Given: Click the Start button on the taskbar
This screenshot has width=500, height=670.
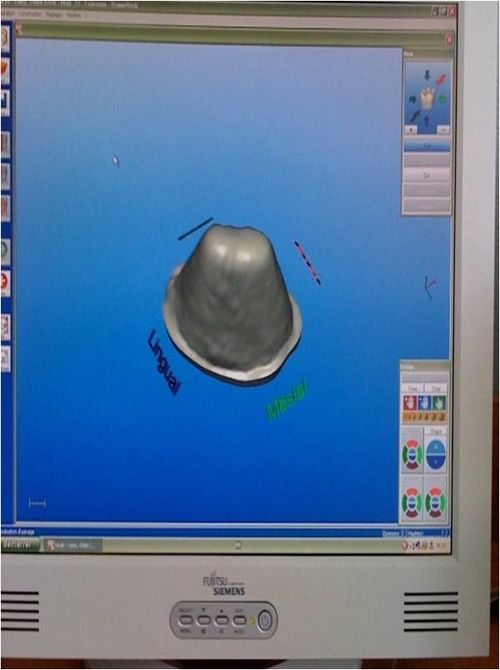Looking at the screenshot, I should pos(21,545).
